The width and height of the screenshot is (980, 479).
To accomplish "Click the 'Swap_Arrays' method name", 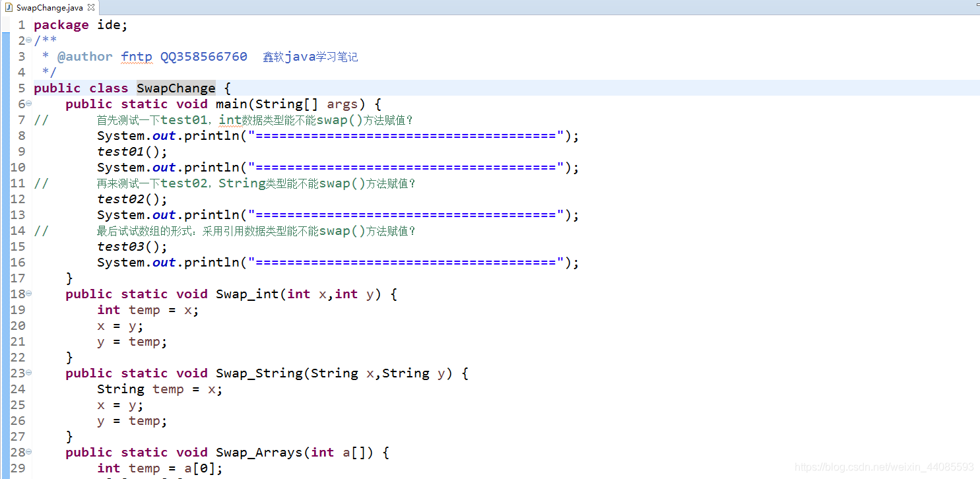I will [259, 453].
